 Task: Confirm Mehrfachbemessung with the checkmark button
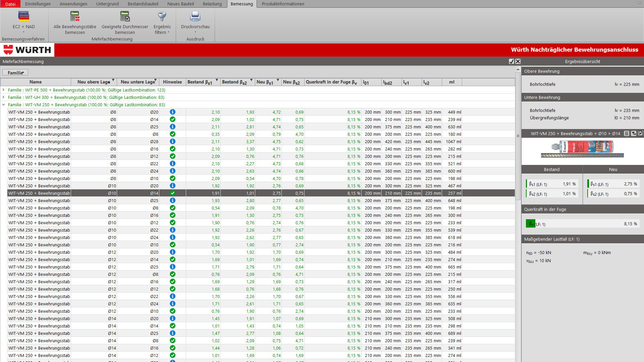[512, 61]
